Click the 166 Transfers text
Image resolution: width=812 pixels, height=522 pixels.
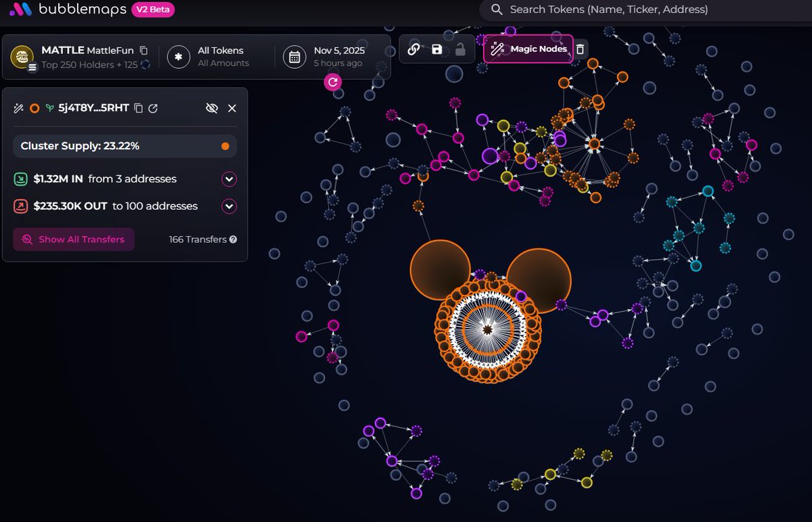(x=198, y=239)
